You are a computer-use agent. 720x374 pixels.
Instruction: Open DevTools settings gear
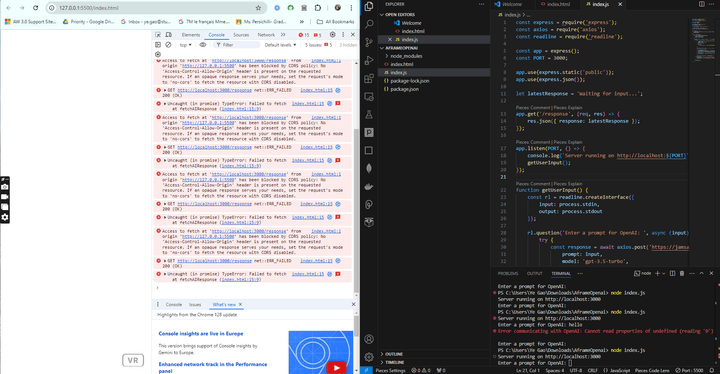coord(332,35)
